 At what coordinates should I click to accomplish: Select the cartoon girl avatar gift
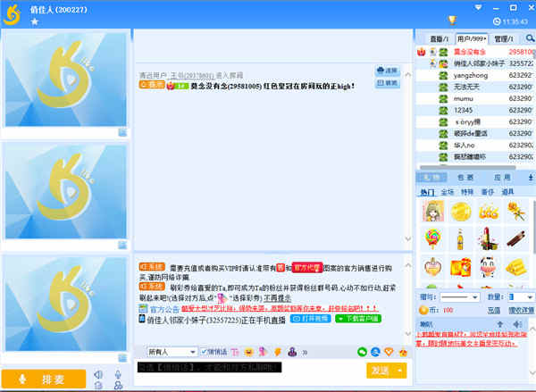(x=433, y=212)
